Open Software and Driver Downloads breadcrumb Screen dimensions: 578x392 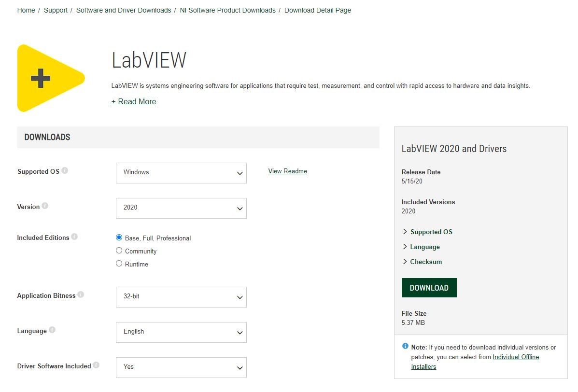tap(124, 10)
